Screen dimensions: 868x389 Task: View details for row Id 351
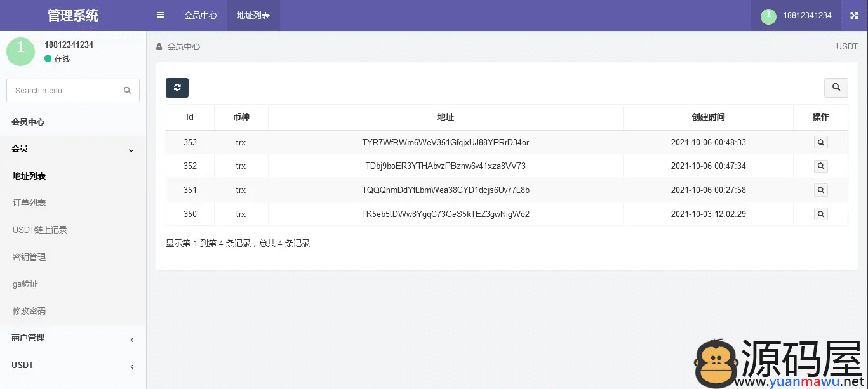point(821,190)
